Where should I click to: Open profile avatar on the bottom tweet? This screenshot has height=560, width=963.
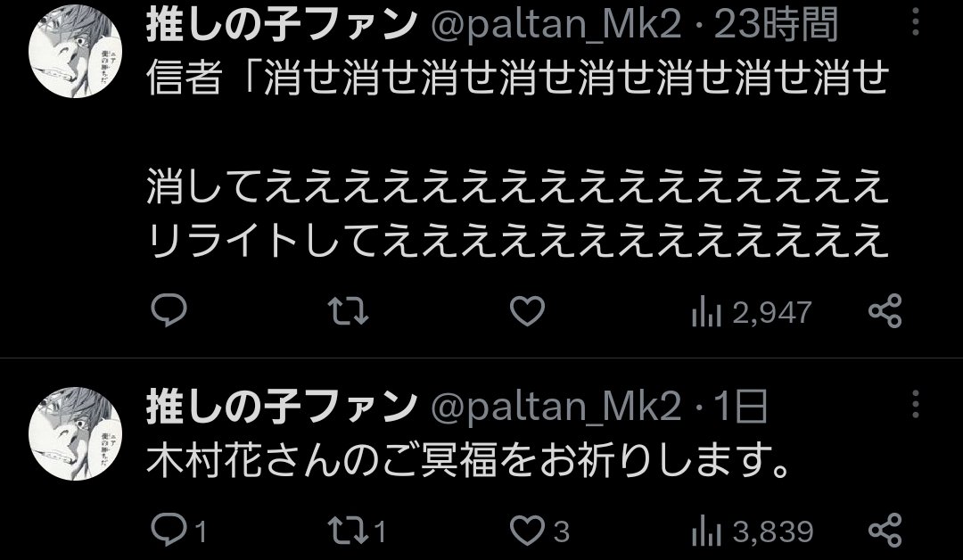coord(75,433)
